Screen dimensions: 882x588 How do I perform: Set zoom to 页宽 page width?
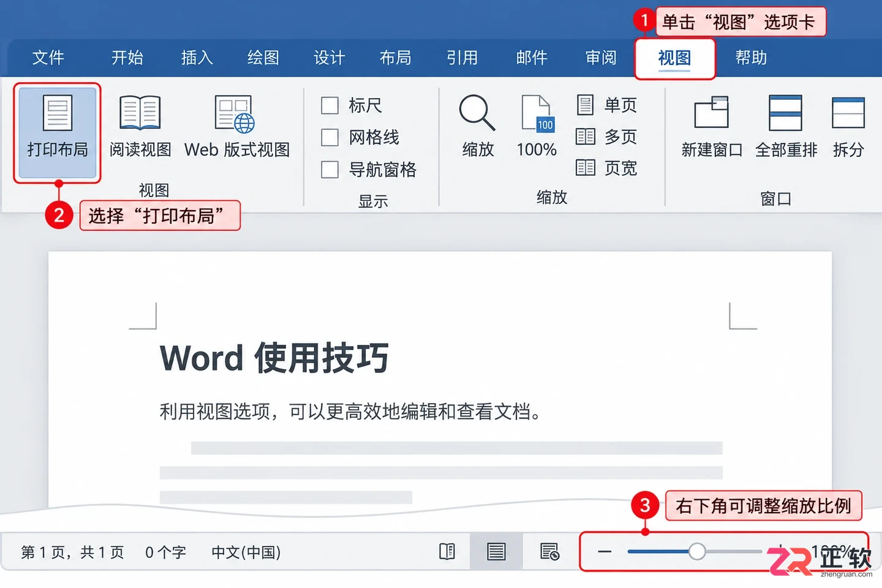(606, 168)
